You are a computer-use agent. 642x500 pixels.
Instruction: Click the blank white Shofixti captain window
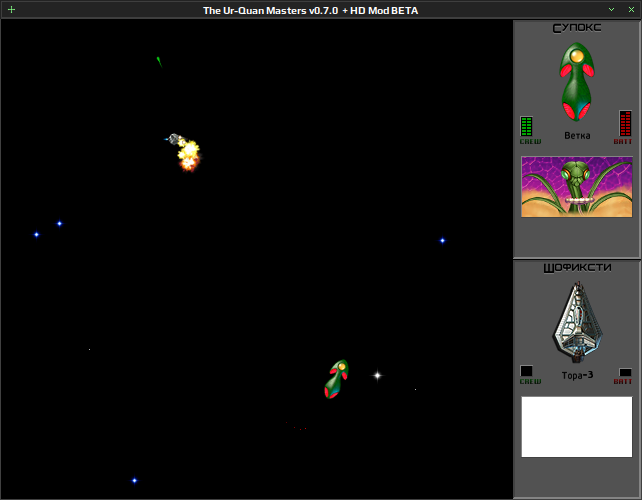pos(576,427)
